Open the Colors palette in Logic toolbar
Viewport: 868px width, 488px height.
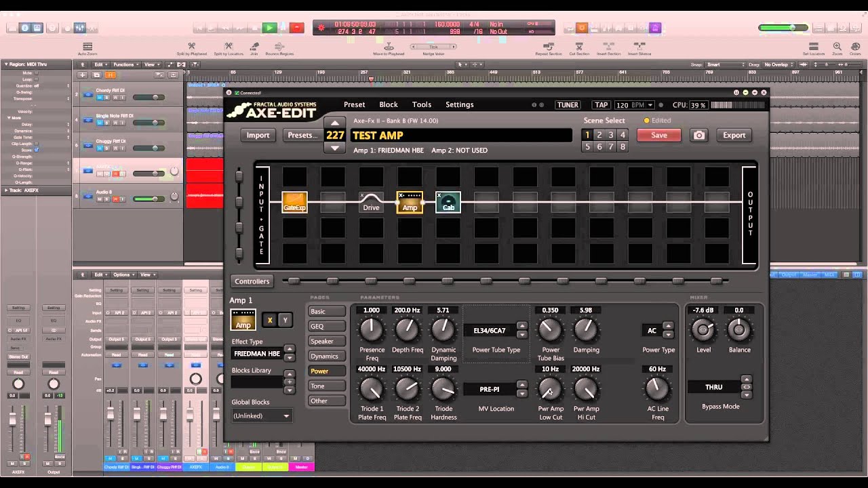click(855, 47)
